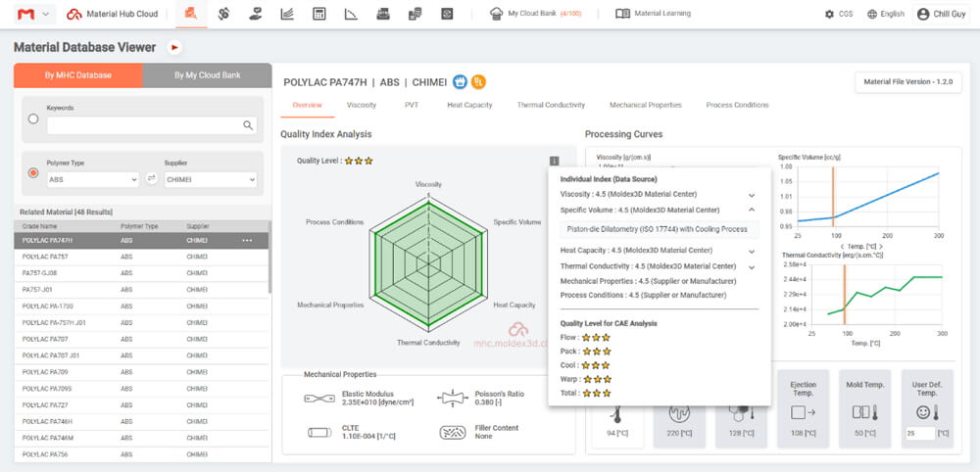This screenshot has width=980, height=472.
Task: Open the active orange Material Database icon
Action: click(x=191, y=14)
